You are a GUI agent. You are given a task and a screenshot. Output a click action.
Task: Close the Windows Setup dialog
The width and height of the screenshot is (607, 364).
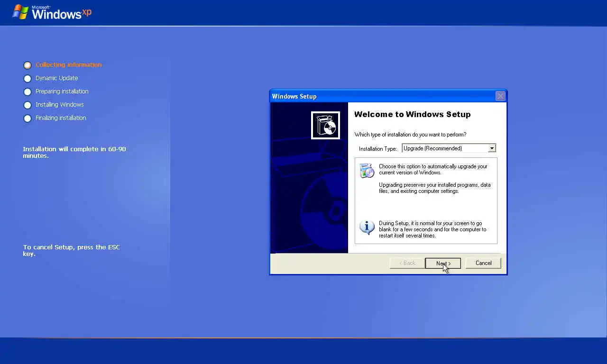tap(500, 96)
